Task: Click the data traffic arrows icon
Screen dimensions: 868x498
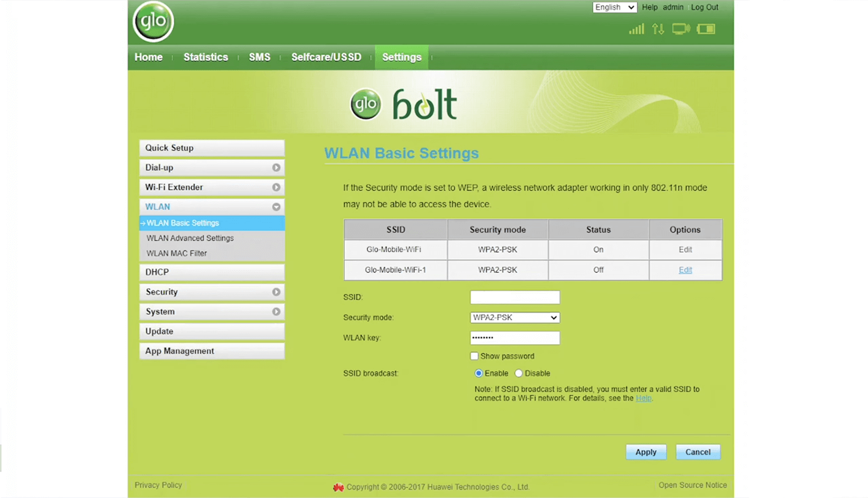Action: [658, 29]
